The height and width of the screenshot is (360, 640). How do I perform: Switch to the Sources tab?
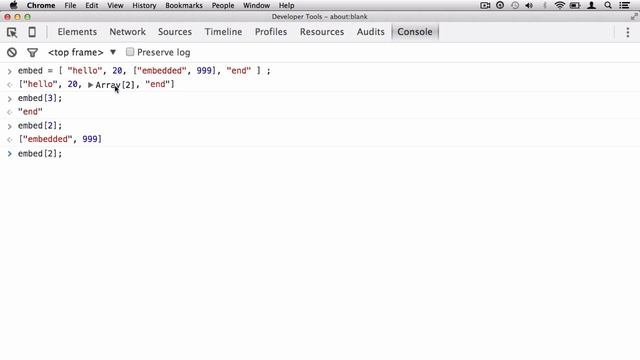coord(175,32)
